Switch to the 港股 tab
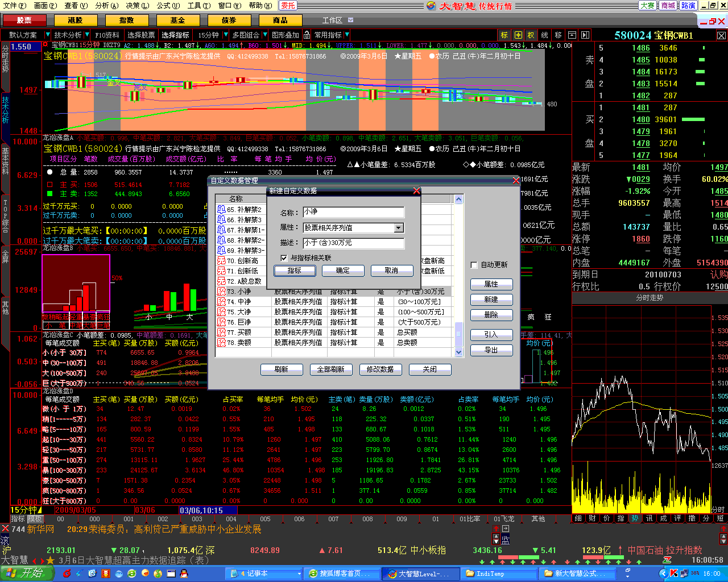This screenshot has width=728, height=582. point(75,20)
